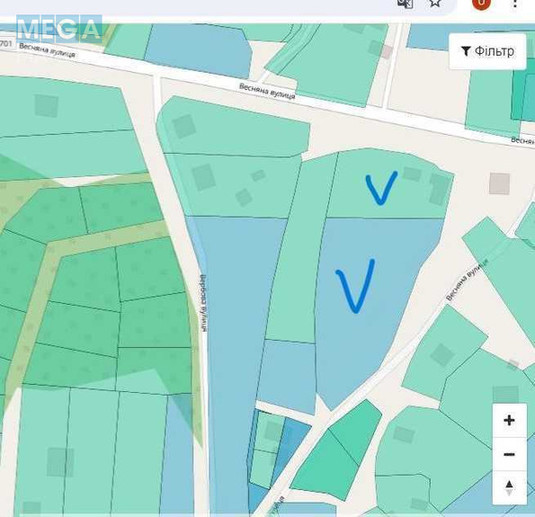
Task: Select green parcel with small checkmark
Action: [389, 184]
